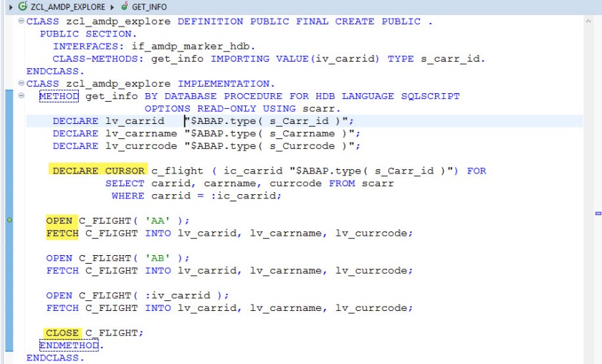Click the boxed METHOD keyword

(59, 96)
